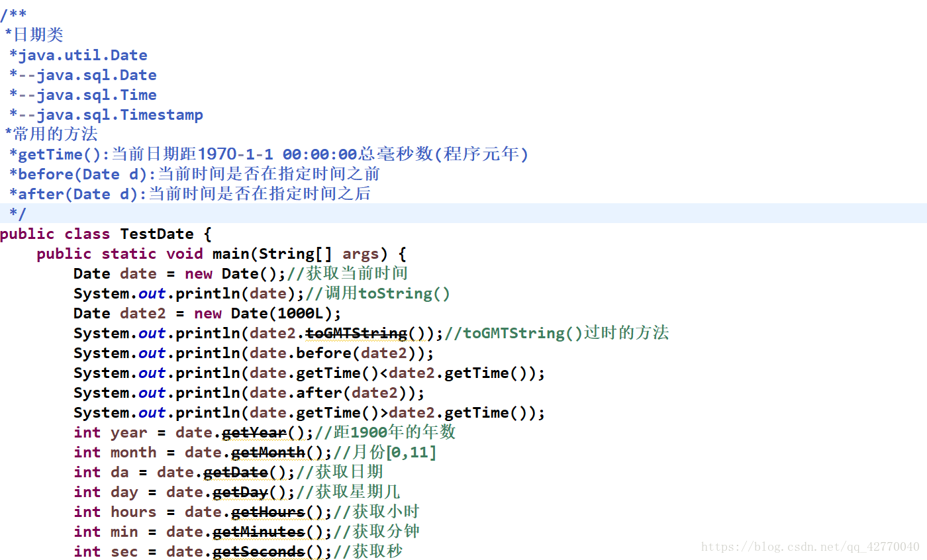Click the deprecated 'getDate' method call
Viewport: 927px width, 560px height.
click(236, 473)
